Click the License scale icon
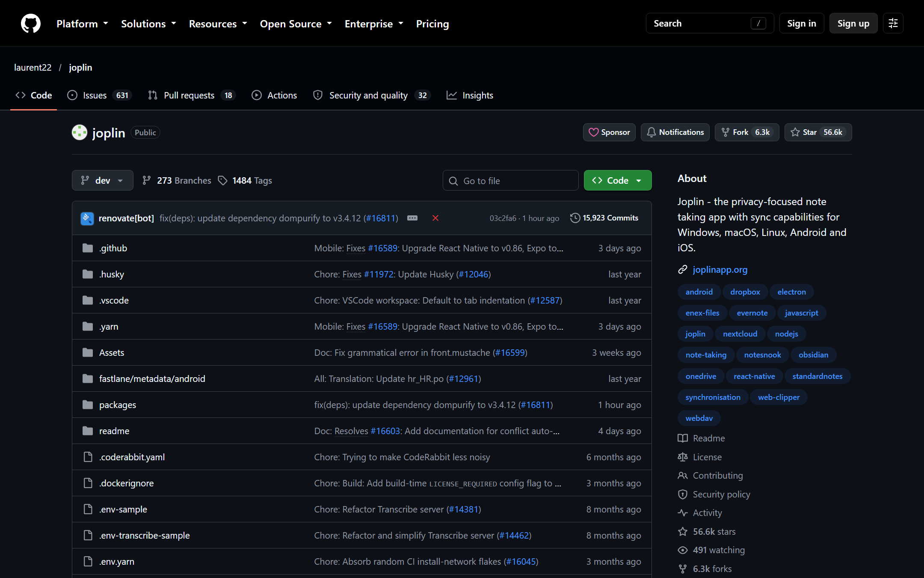 tap(683, 457)
